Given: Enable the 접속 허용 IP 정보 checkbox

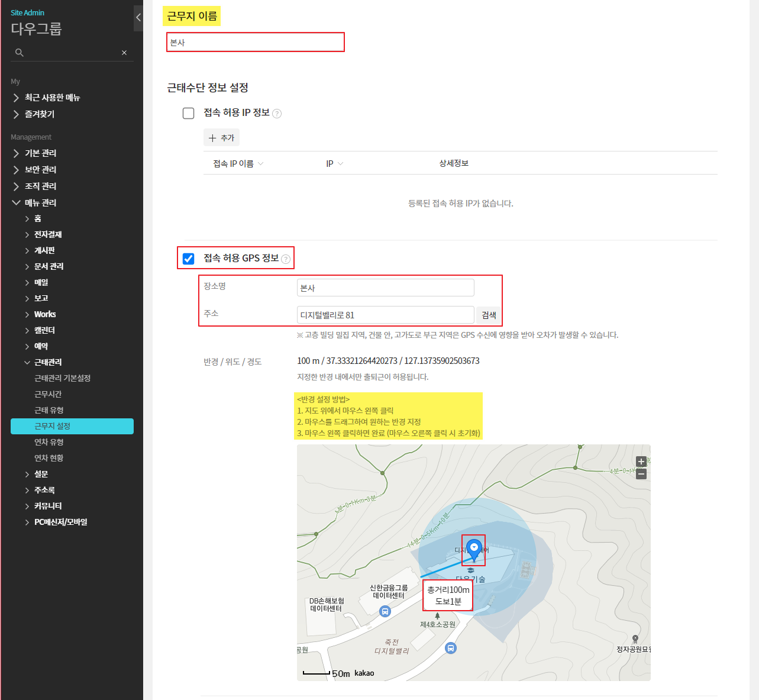Looking at the screenshot, I should (189, 113).
